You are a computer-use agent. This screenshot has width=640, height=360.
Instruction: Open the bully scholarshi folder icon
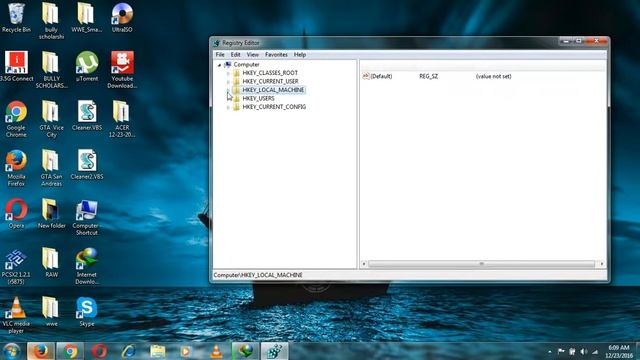[51, 21]
